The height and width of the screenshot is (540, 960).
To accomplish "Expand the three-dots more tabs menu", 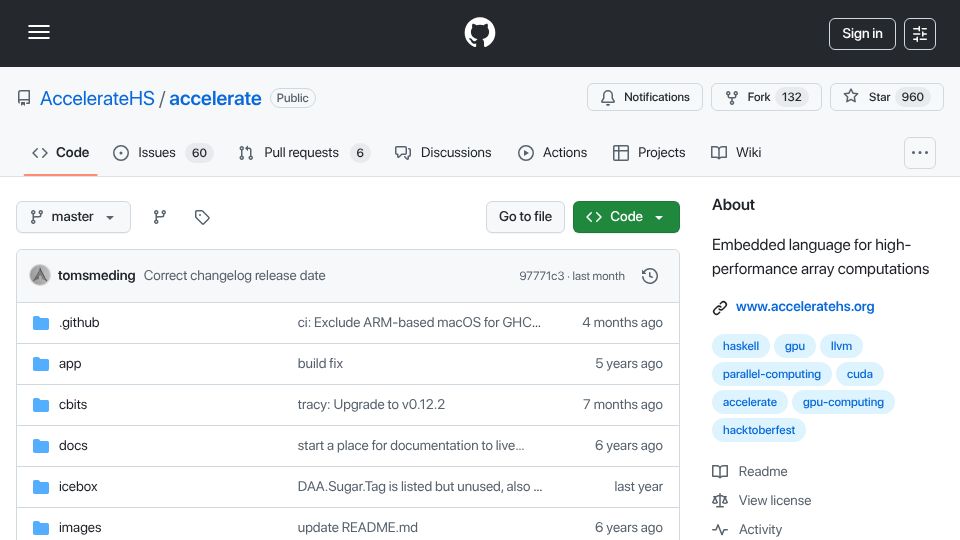I will (920, 153).
